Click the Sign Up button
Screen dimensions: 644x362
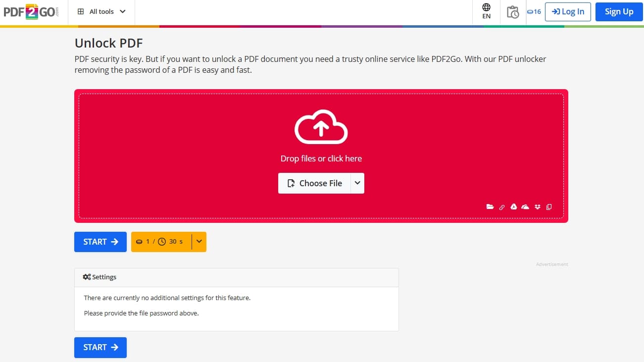click(619, 12)
